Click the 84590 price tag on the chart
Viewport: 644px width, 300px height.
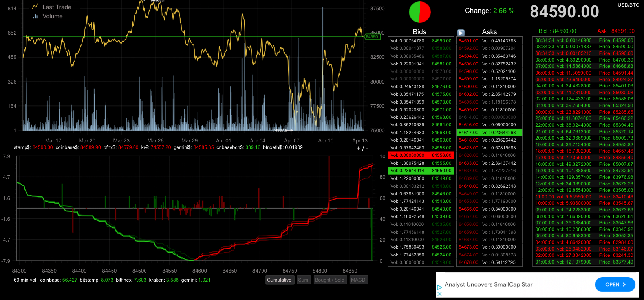372,37
